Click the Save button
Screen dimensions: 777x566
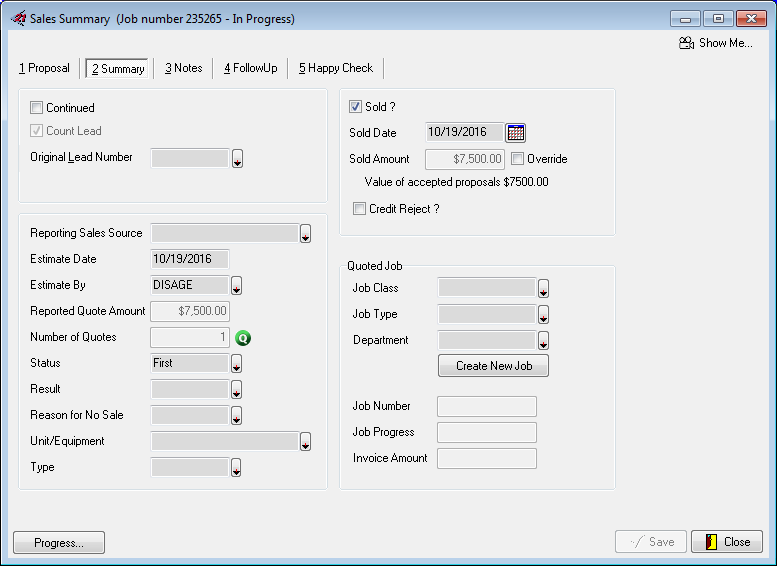click(x=651, y=542)
